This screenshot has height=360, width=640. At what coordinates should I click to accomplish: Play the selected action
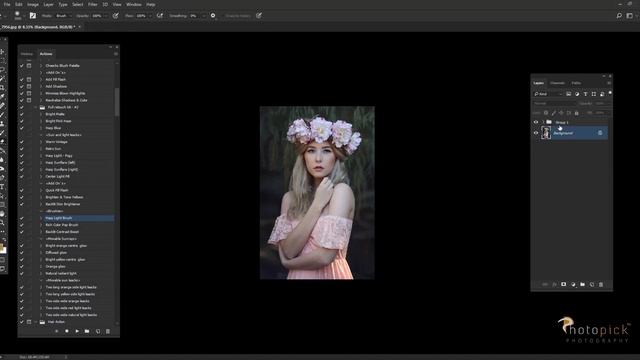tap(77, 331)
